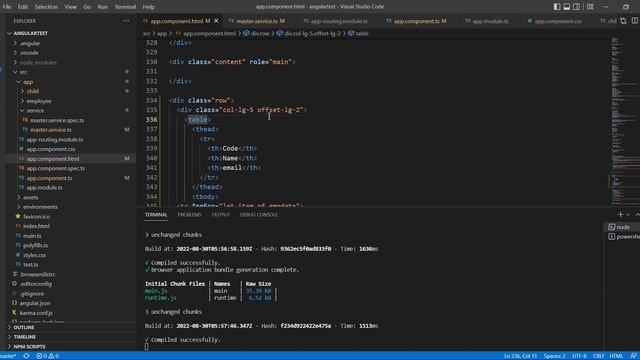Click the div.col-lg-5.offset-lg-2 breadcrumb
The image size is (640, 360).
(308, 33)
